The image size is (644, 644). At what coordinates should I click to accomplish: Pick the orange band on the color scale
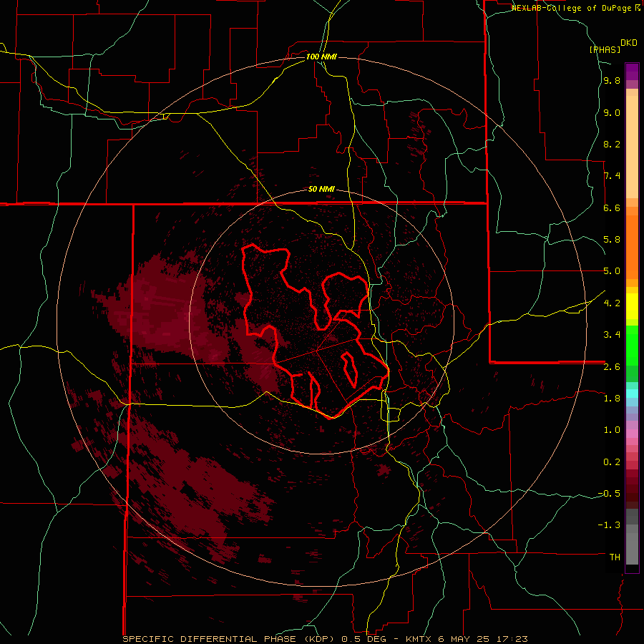pos(632,248)
